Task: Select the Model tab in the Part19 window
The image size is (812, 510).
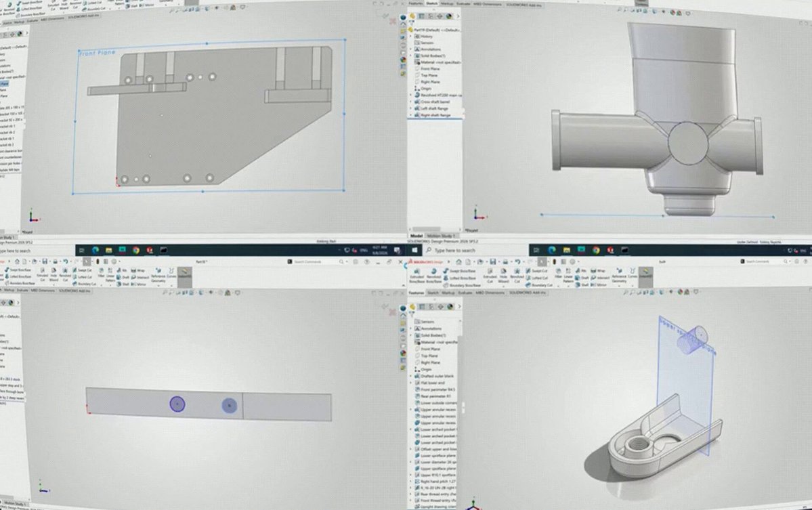Action: tap(416, 236)
